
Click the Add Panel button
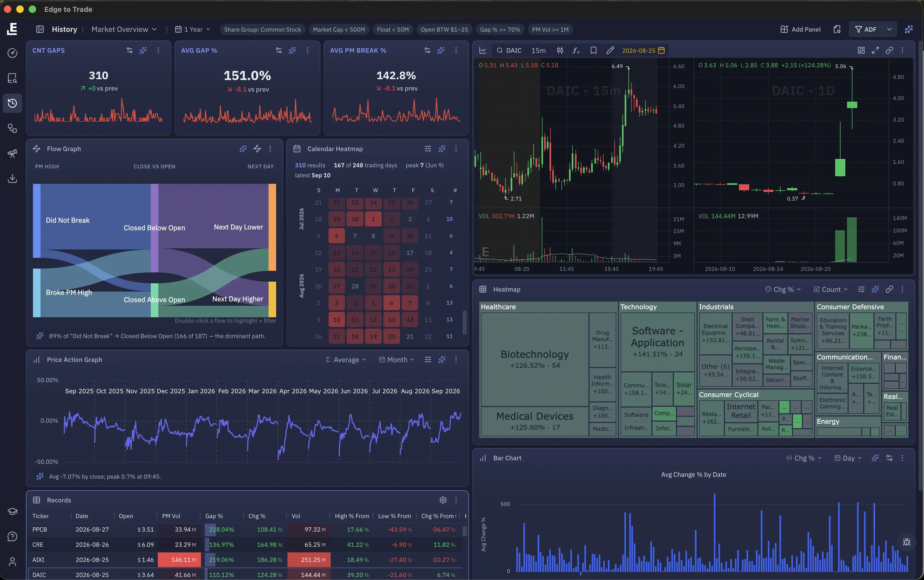(801, 29)
